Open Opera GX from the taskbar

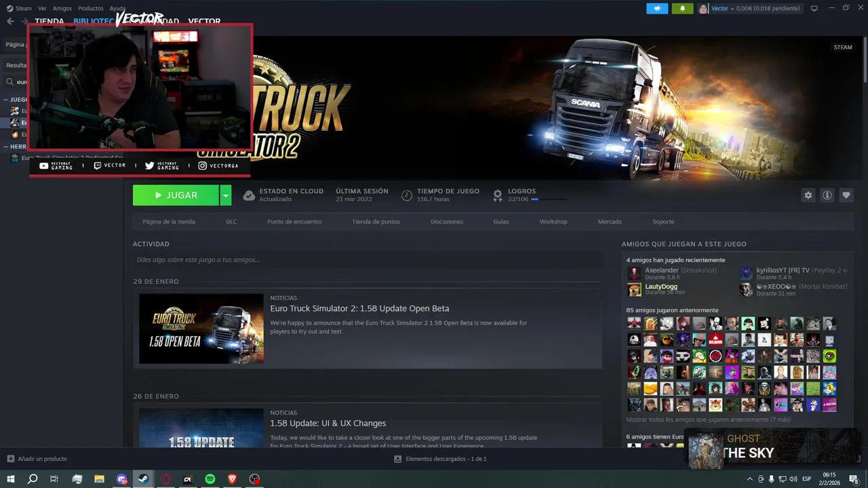[x=165, y=479]
